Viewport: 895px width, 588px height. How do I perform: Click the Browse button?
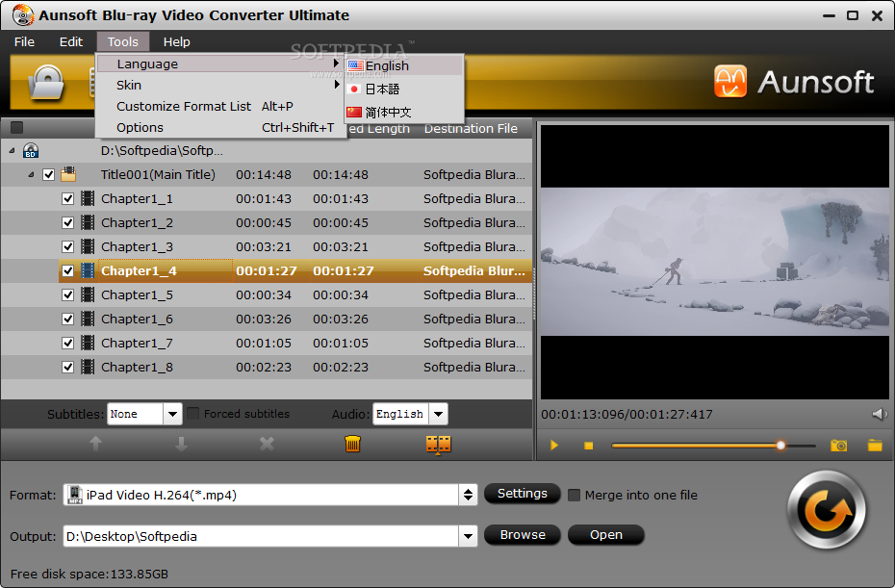tap(523, 535)
